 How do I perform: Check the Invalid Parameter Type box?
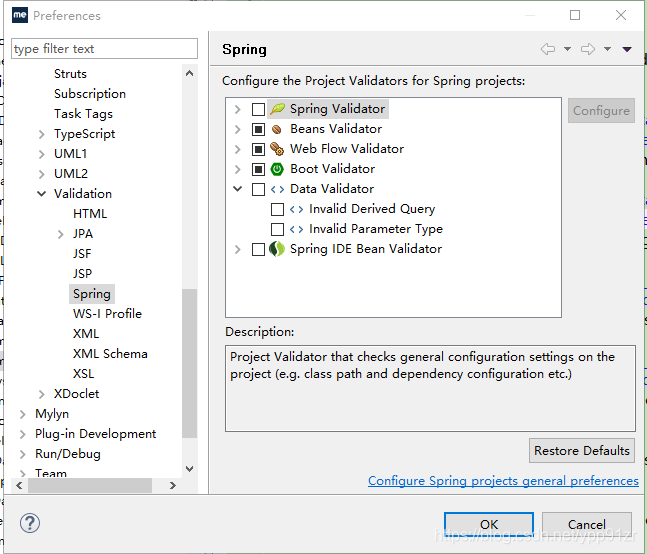[277, 229]
